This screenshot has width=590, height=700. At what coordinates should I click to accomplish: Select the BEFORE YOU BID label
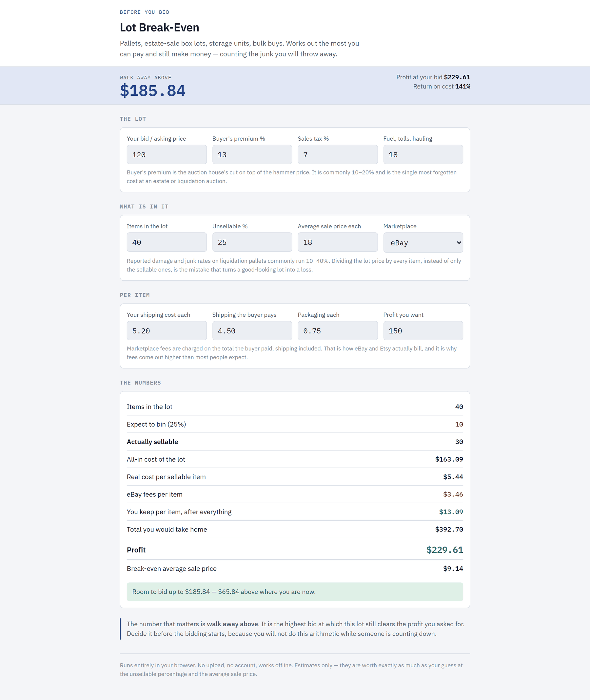[145, 12]
